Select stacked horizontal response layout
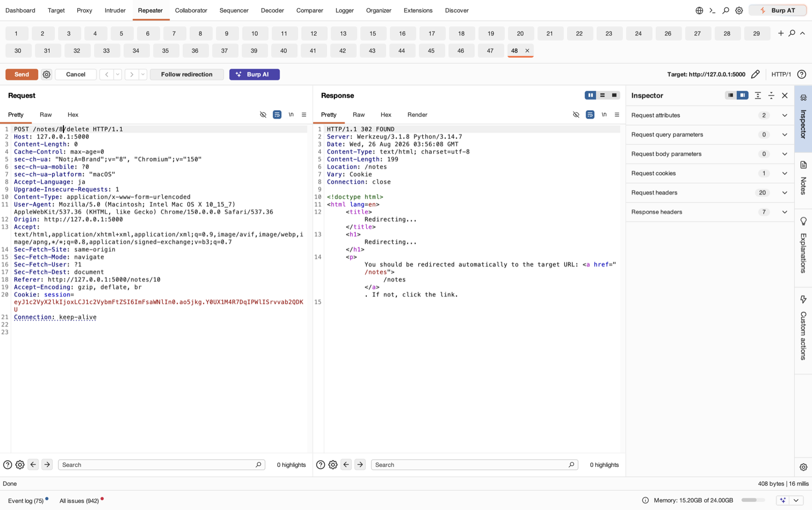 (602, 95)
